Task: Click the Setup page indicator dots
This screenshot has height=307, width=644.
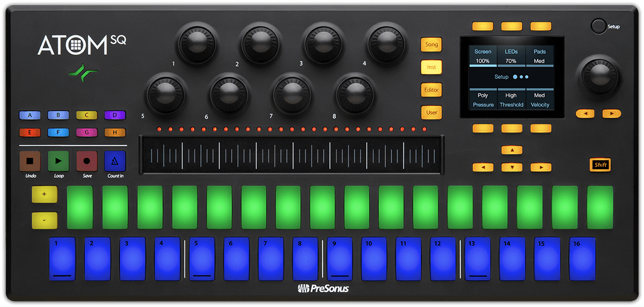Action: 521,77
